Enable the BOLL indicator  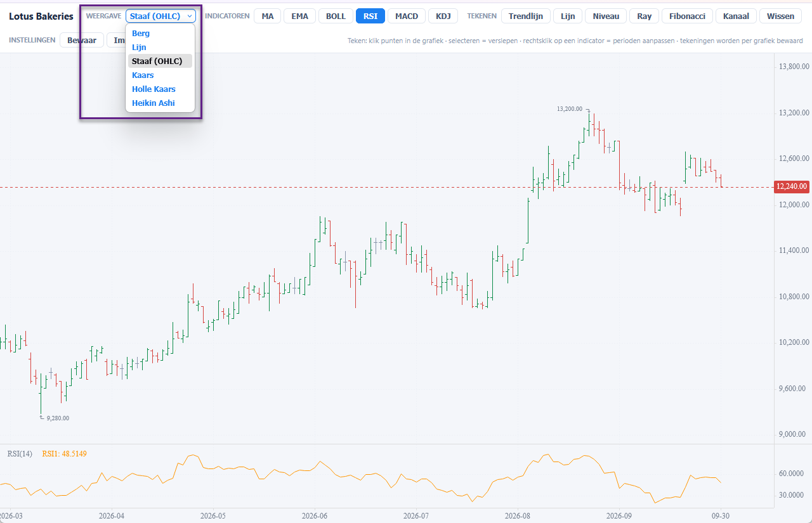coord(336,16)
